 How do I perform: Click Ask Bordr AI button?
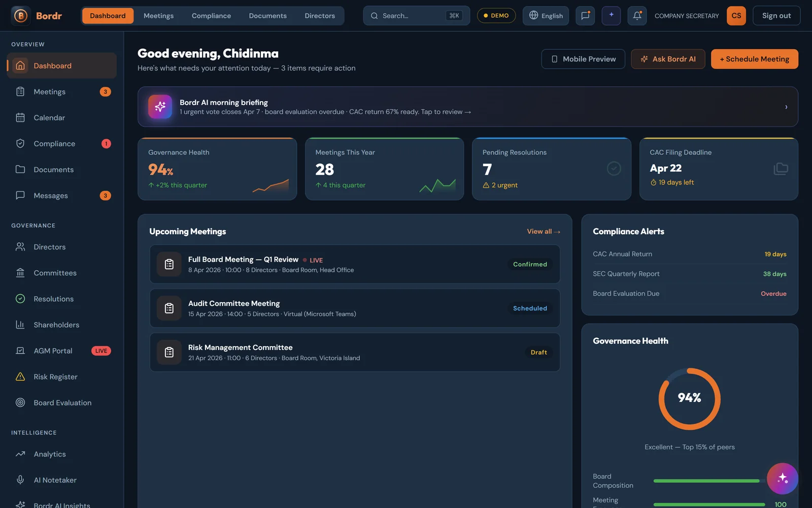(x=668, y=59)
